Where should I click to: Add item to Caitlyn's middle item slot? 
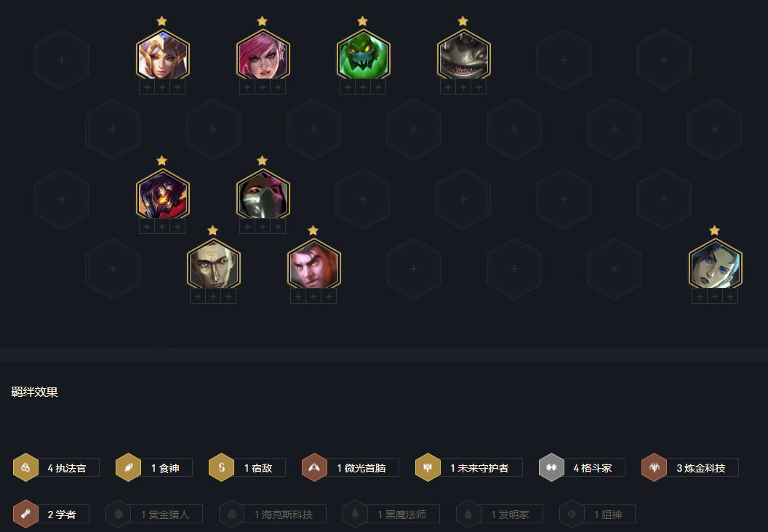(x=715, y=297)
